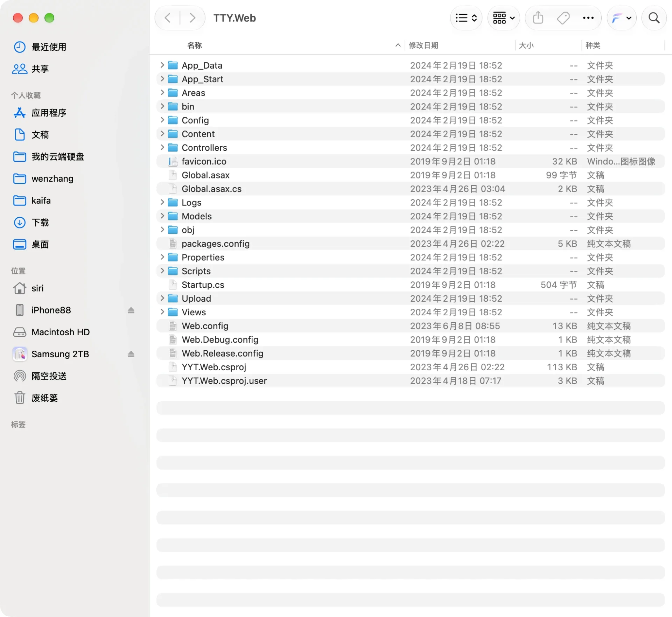Screen dimensions: 672x617
Task: Expand the Models folder
Action: 162,216
